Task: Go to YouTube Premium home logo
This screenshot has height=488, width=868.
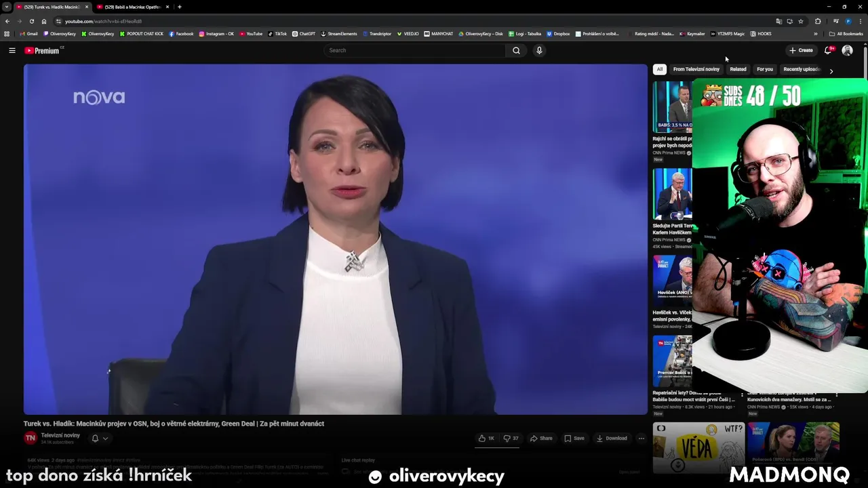Action: click(42, 50)
